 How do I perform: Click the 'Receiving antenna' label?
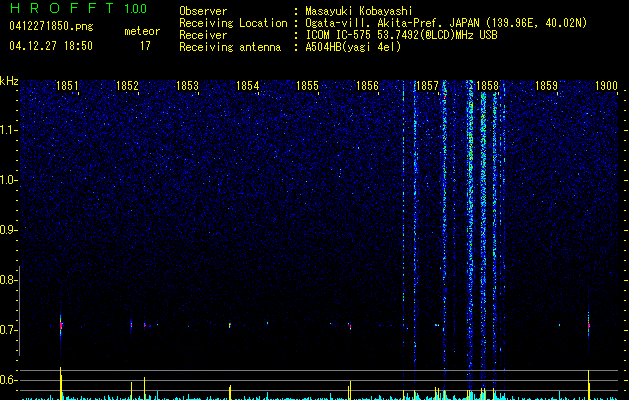click(230, 47)
